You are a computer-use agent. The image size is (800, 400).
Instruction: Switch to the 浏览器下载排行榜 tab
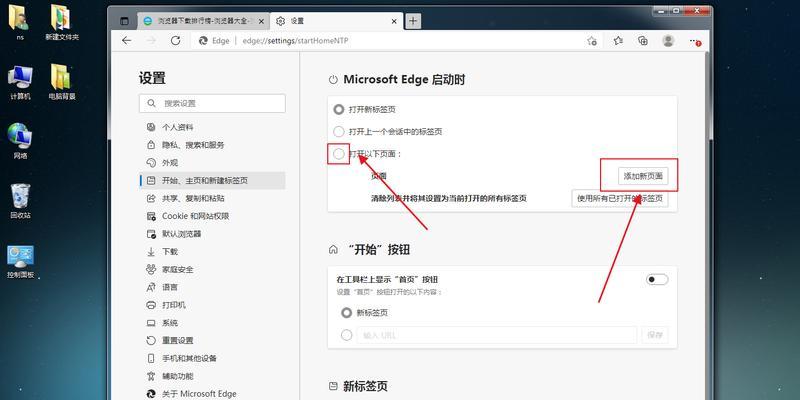pyautogui.click(x=203, y=21)
